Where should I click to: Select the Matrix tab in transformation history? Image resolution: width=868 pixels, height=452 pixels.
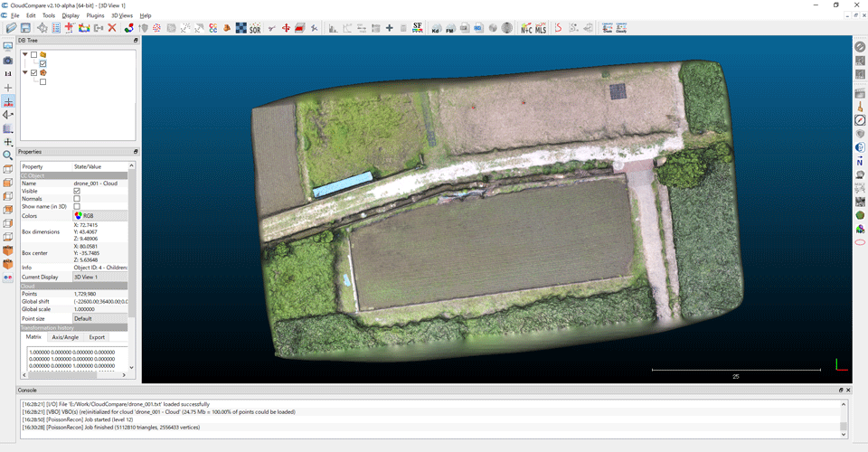click(x=33, y=337)
